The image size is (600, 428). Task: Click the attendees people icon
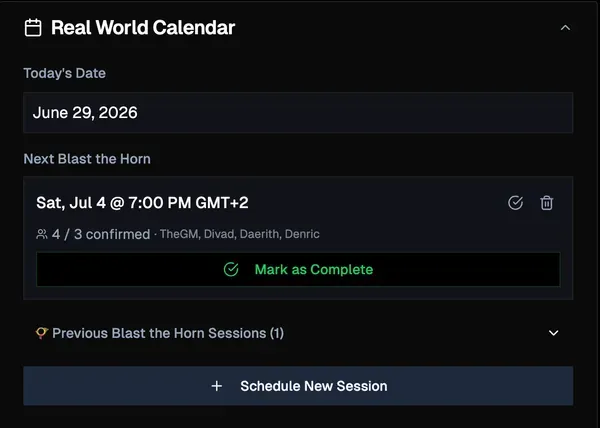(42, 234)
